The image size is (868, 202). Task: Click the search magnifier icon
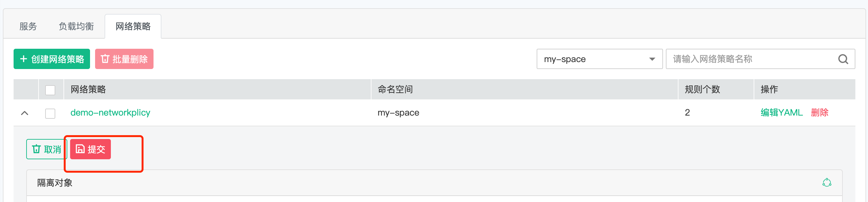point(843,59)
